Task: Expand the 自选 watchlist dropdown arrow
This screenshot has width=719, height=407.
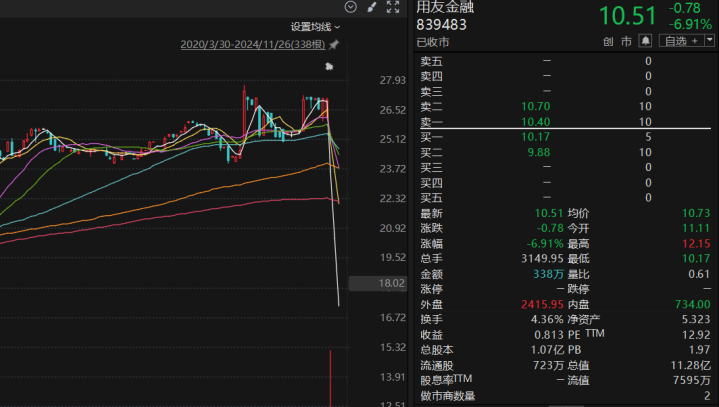Action: pyautogui.click(x=709, y=41)
